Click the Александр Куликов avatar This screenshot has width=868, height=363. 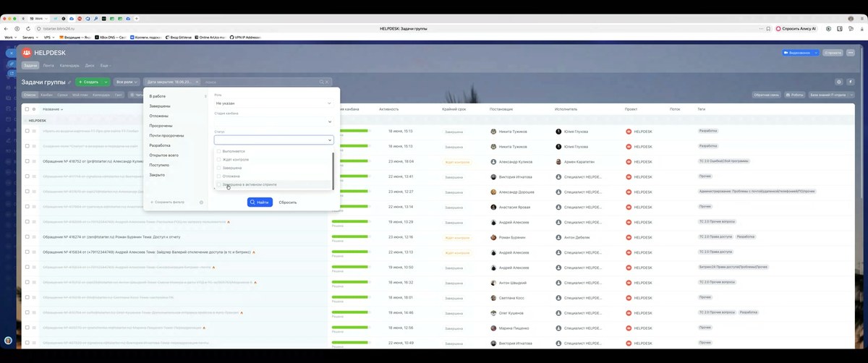click(x=493, y=162)
